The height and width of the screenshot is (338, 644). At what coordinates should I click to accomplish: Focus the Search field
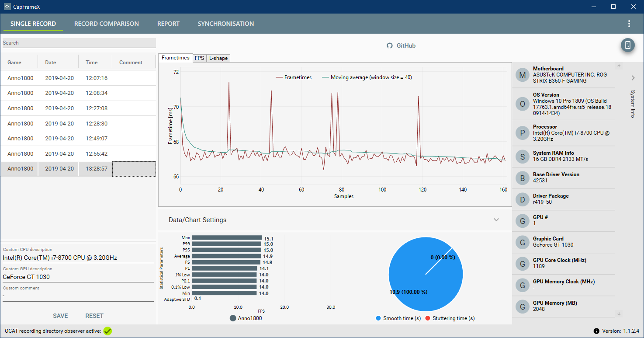pyautogui.click(x=79, y=43)
